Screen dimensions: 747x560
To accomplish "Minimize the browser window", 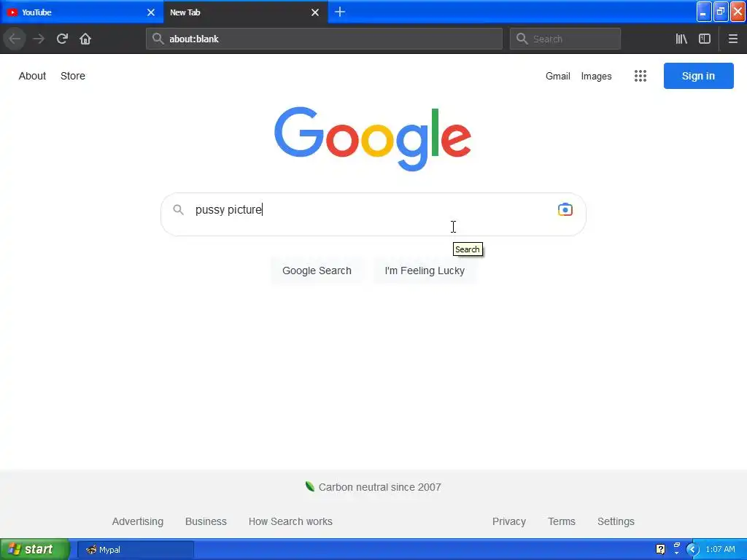I will [704, 12].
